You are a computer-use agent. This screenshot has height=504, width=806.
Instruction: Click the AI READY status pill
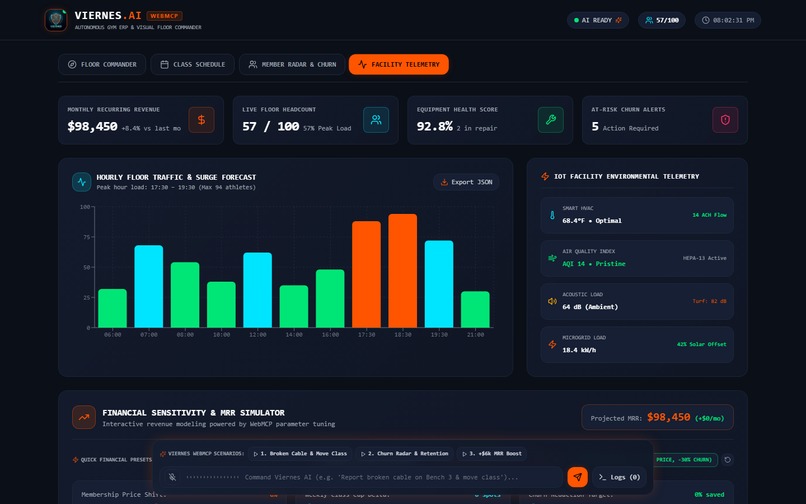pos(598,20)
